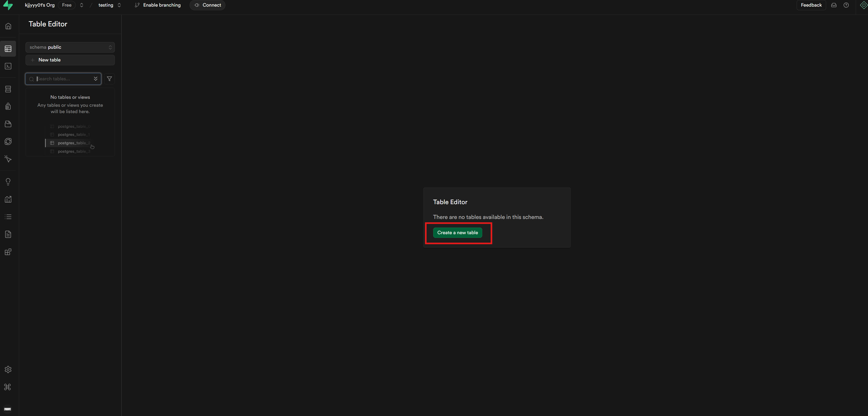Screen dimensions: 868x416
Task: Click the Create a new table button
Action: 457,233
